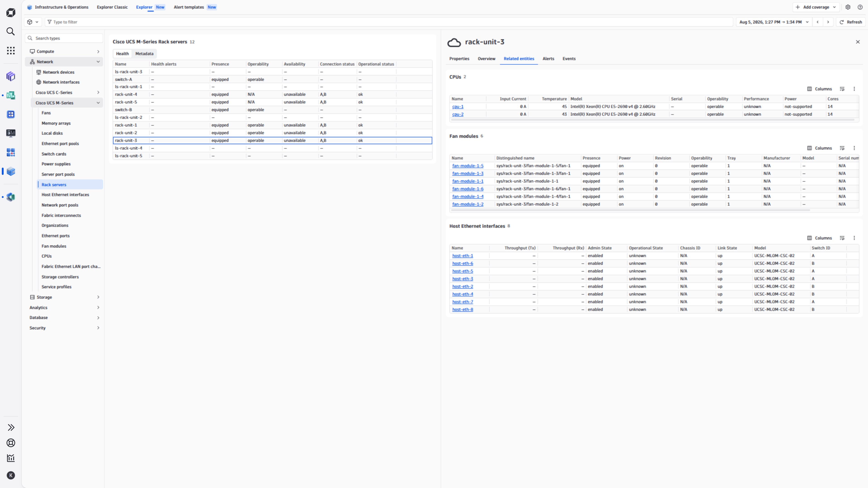Viewport: 868px width, 488px height.
Task: Open the blue tiles app with red dot
Action: click(11, 152)
